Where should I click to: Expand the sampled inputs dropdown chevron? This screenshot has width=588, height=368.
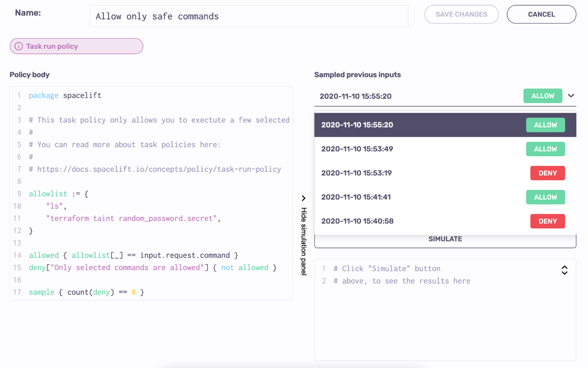coord(571,96)
